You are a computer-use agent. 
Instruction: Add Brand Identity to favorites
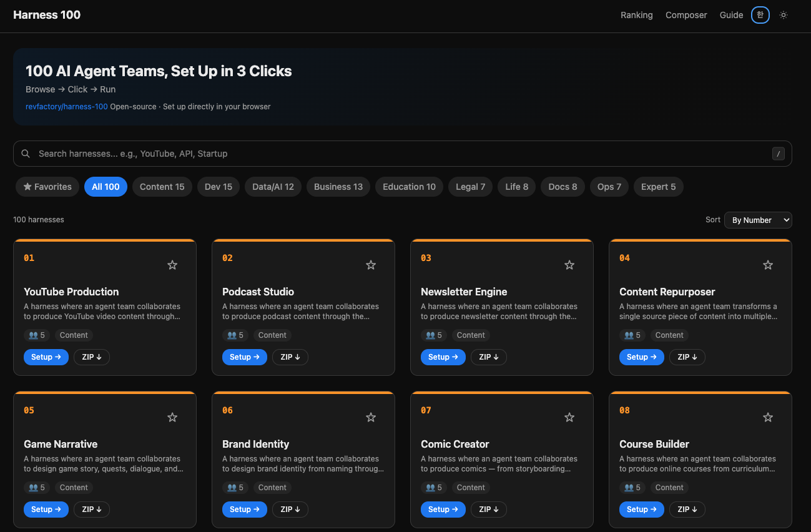point(371,417)
